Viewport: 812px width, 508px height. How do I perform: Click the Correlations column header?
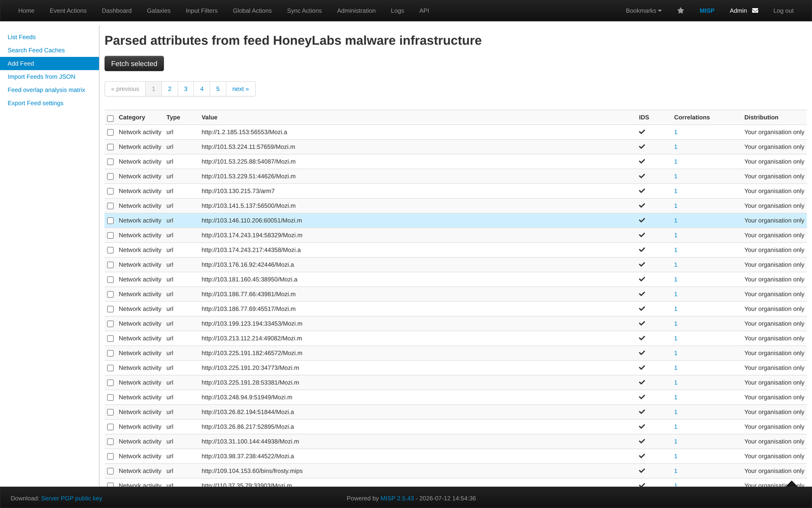(x=692, y=117)
